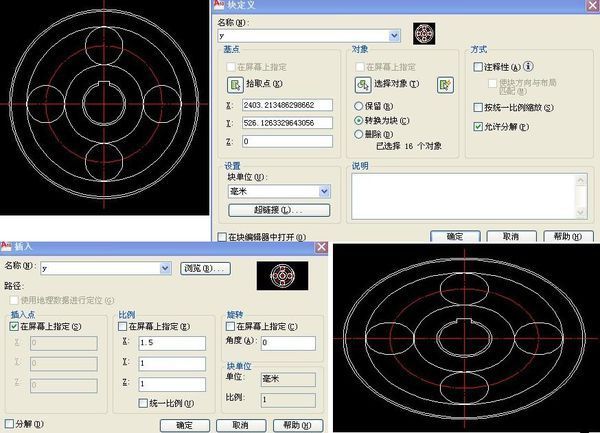Click the AutoCAD icon in Block Definition title bar
The width and height of the screenshot is (600, 433).
218,4
